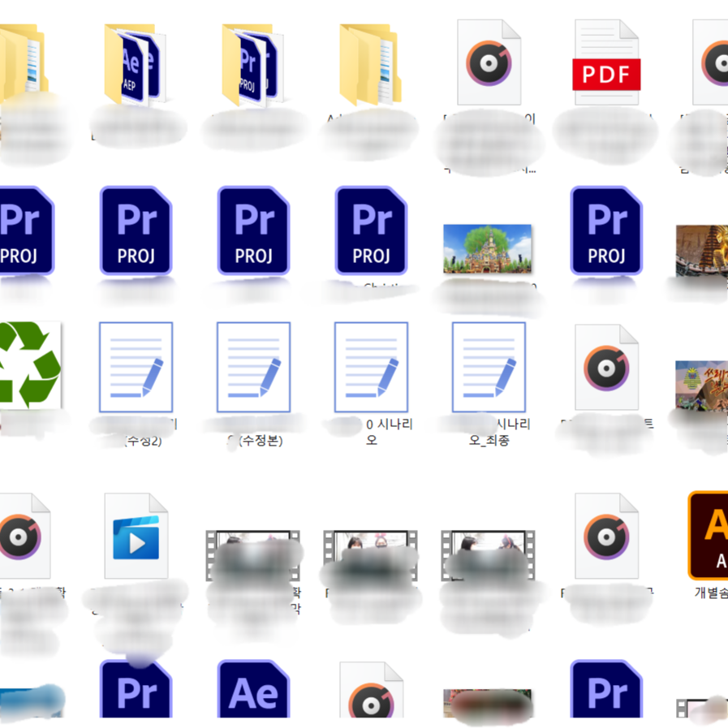Open the document icon labeled (수정본)

[x=253, y=367]
